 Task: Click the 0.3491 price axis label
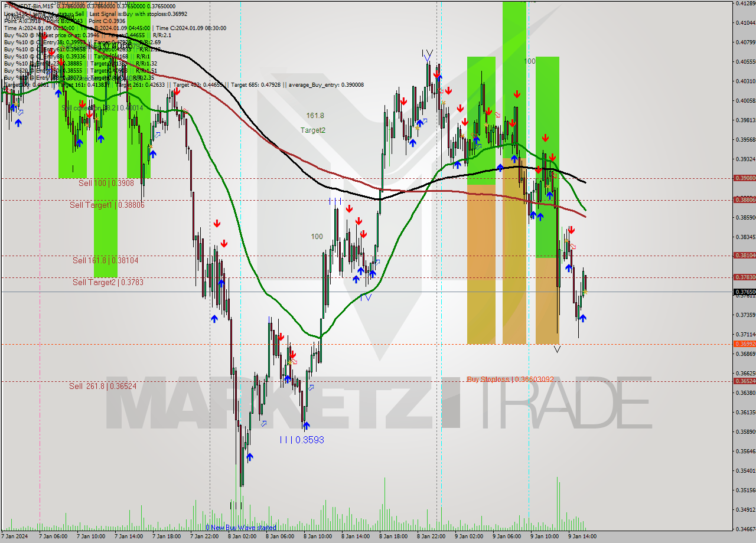click(x=745, y=509)
